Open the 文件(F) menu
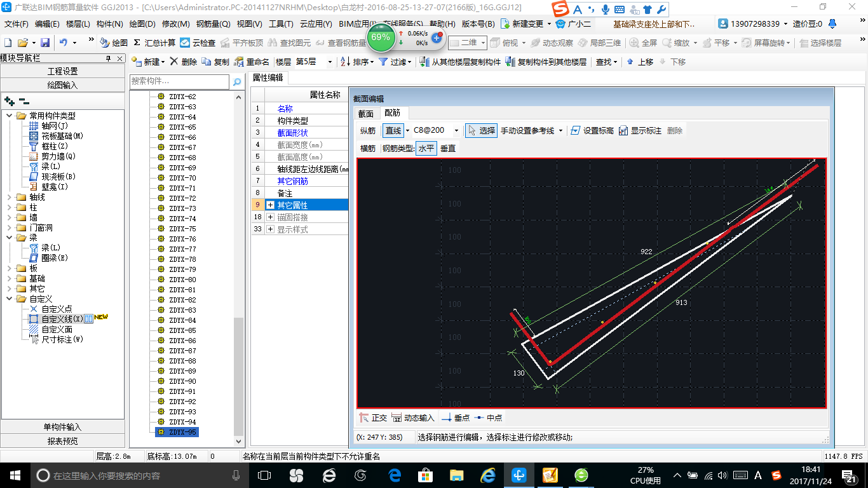Screen dimensions: 868x488 click(16, 24)
